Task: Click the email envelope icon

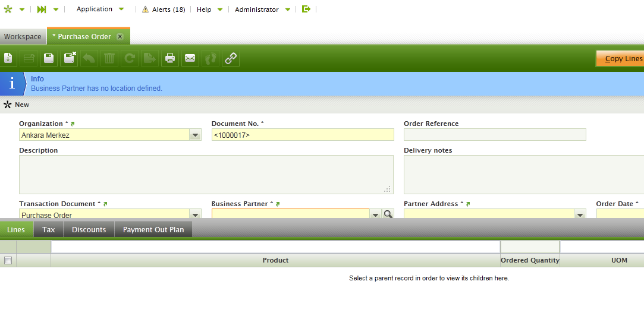Action: pos(190,58)
